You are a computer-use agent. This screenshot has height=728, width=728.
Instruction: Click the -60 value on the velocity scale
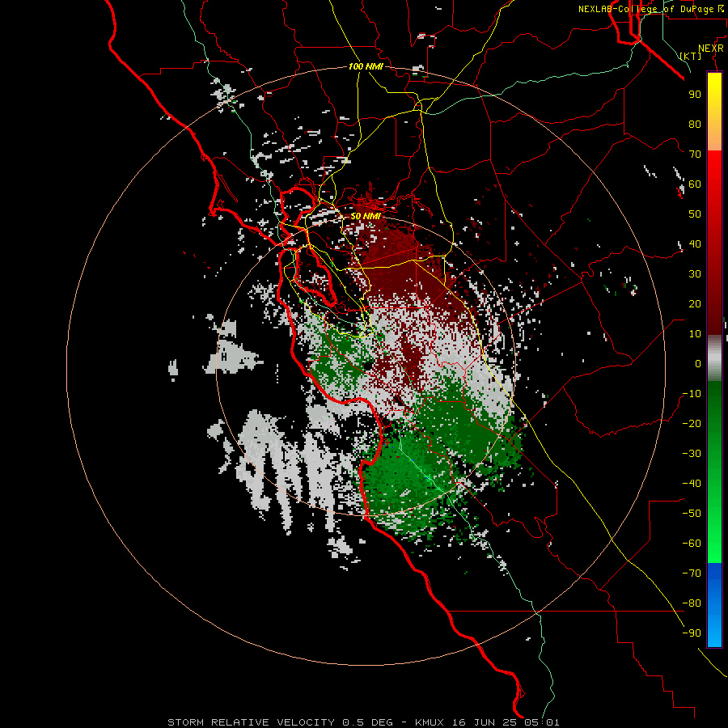(692, 544)
